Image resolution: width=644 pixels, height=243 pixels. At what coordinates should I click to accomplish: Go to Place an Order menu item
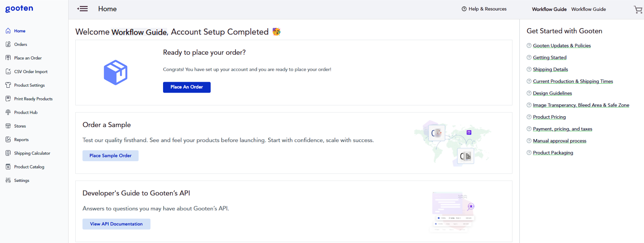point(28,58)
